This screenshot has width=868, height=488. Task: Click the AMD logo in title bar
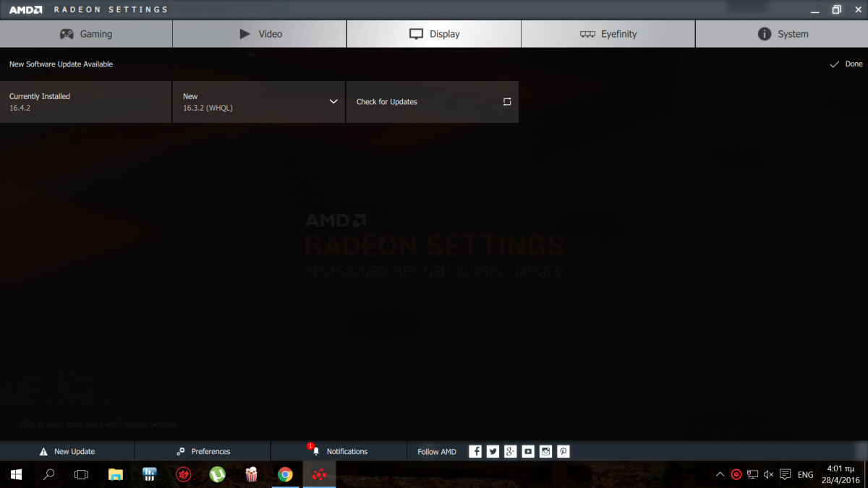click(x=27, y=10)
